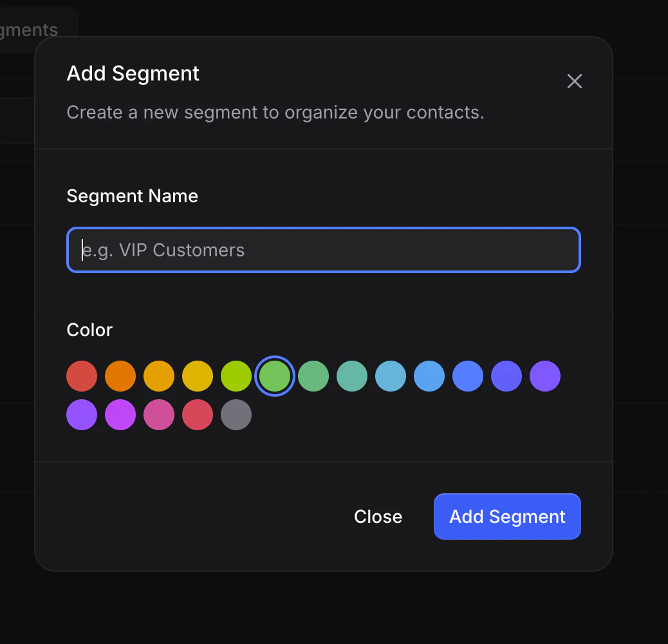Select the pink color swatch
Screen dimensions: 668x644
pyautogui.click(x=159, y=415)
